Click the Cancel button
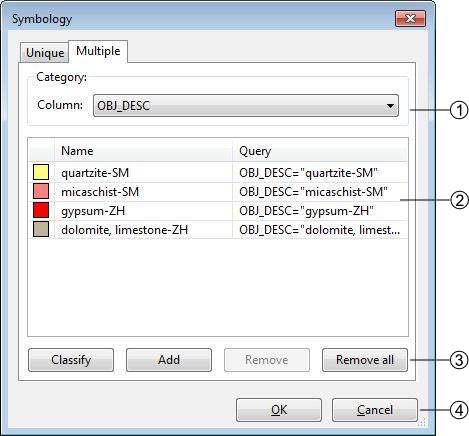Viewport: 469px width, 436px height. click(x=375, y=410)
